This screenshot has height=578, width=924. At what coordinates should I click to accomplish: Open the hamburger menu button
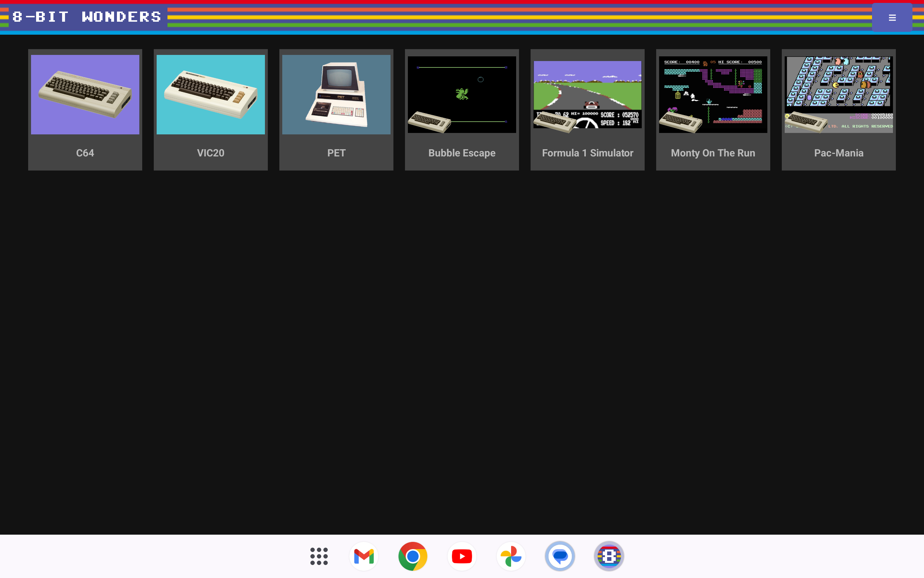pos(892,18)
